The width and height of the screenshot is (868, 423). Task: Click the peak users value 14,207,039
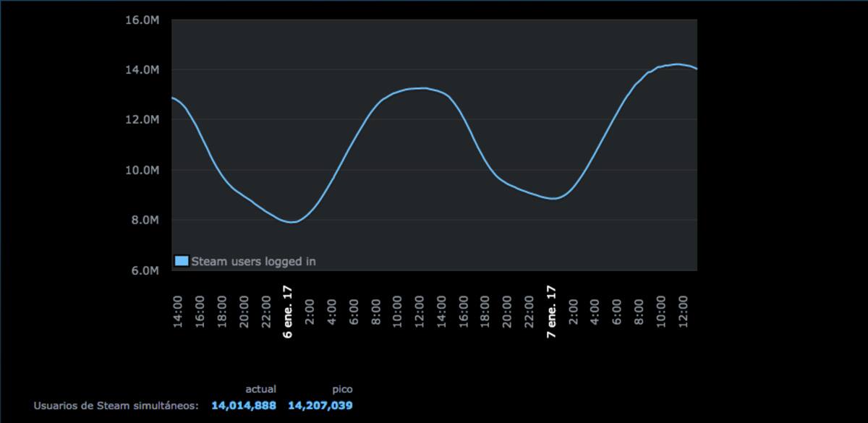pyautogui.click(x=320, y=406)
